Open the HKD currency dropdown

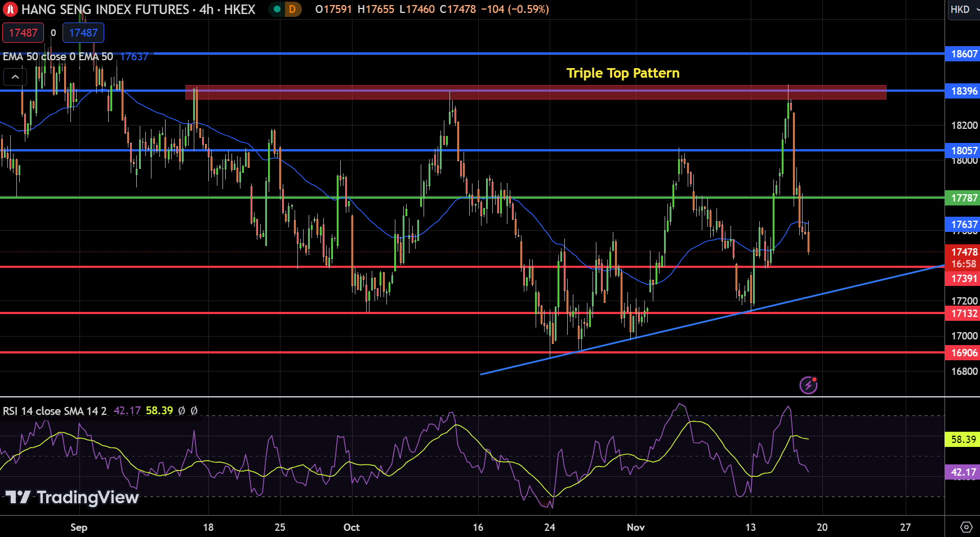point(964,10)
